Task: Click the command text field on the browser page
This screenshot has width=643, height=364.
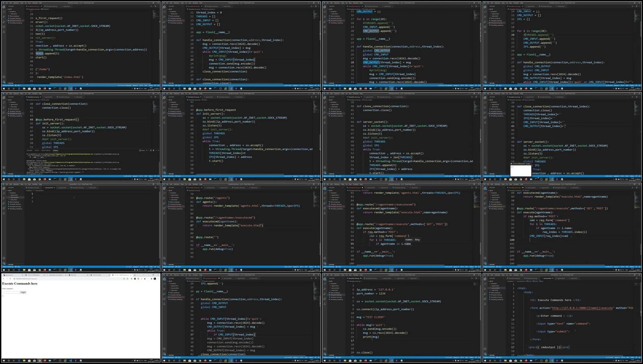Action: (11, 292)
